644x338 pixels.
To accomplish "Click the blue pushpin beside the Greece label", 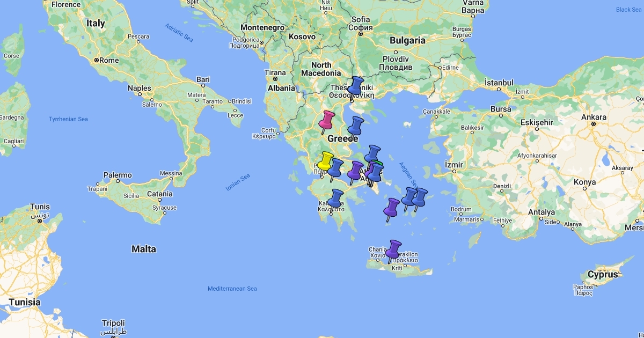I will click(x=355, y=126).
